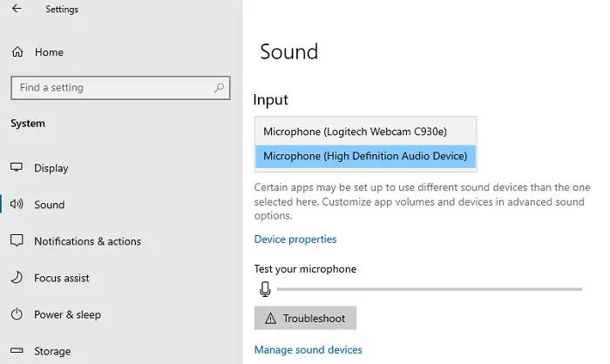
Task: Click the back arrow icon
Action: pyautogui.click(x=17, y=9)
